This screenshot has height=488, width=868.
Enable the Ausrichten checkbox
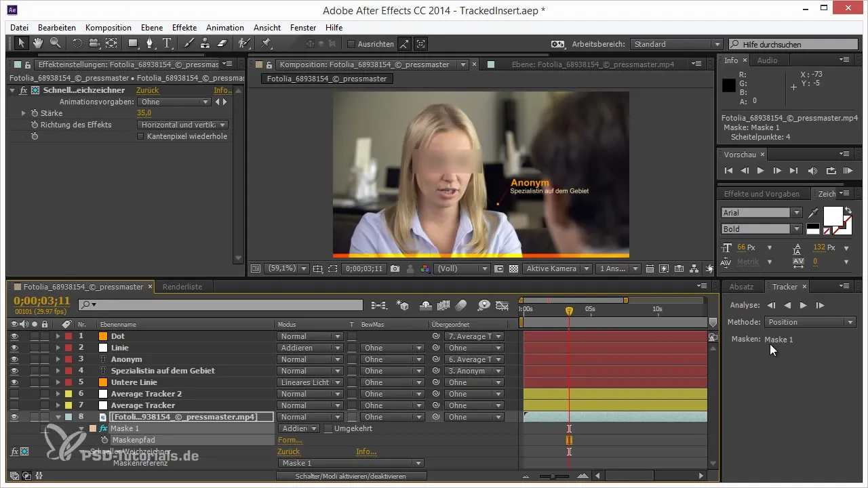pyautogui.click(x=351, y=44)
